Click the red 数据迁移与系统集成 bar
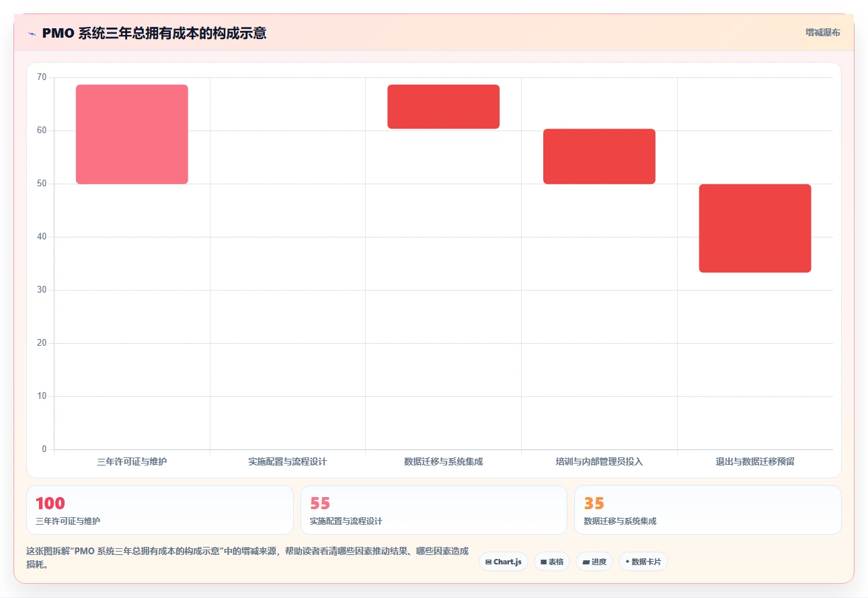Screen dimensions: 868x598 [x=443, y=107]
